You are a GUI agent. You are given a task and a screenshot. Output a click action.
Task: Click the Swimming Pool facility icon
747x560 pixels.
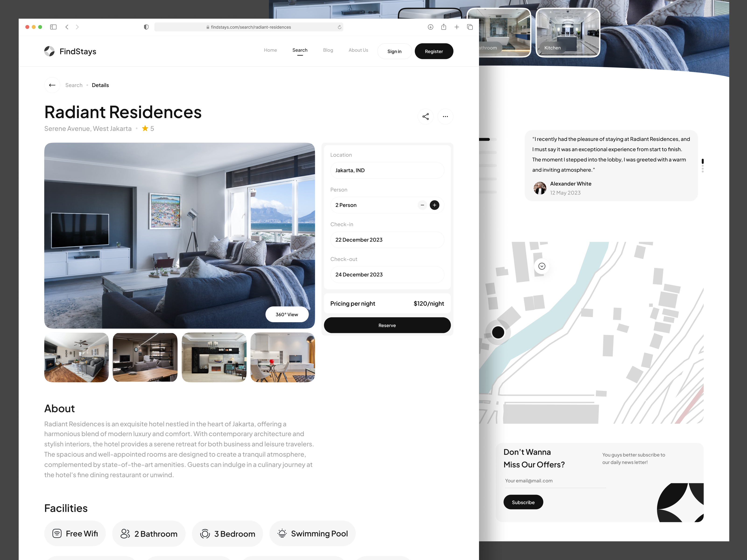282,533
